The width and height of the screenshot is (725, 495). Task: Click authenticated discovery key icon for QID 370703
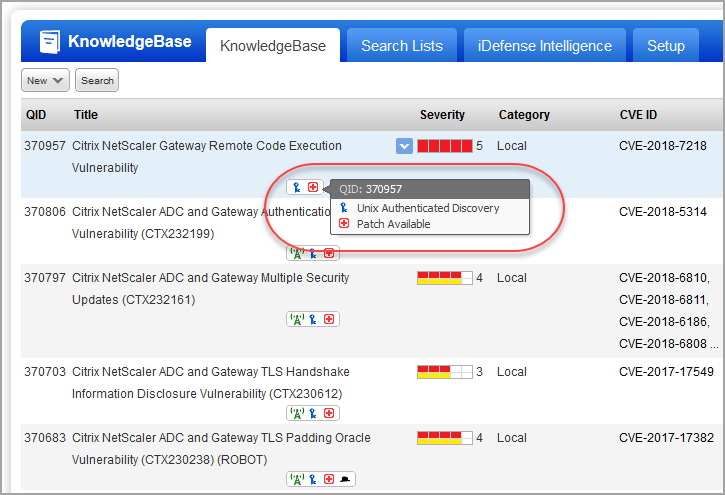313,413
